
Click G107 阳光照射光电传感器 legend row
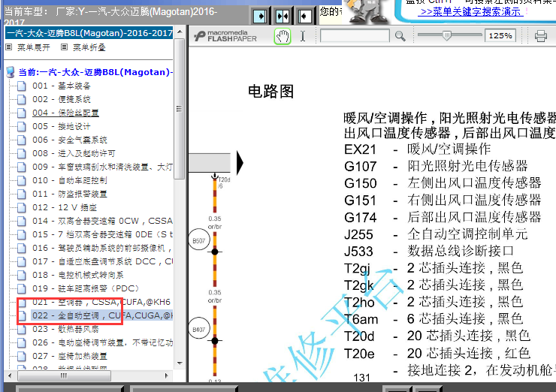436,166
